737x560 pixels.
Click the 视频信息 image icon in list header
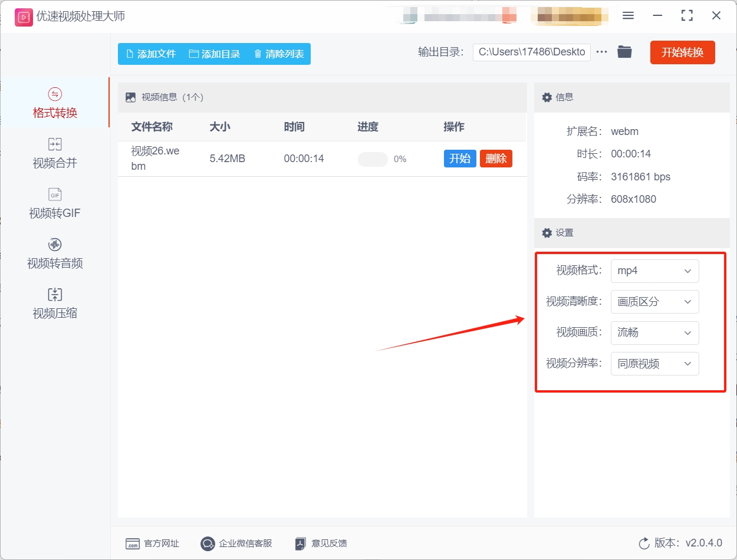(x=130, y=97)
